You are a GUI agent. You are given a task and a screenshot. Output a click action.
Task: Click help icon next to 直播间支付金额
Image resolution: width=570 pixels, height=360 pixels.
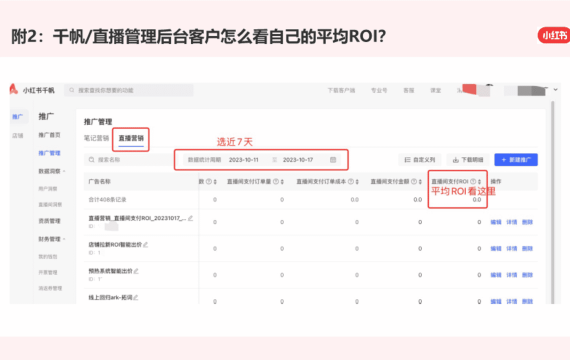(x=414, y=181)
